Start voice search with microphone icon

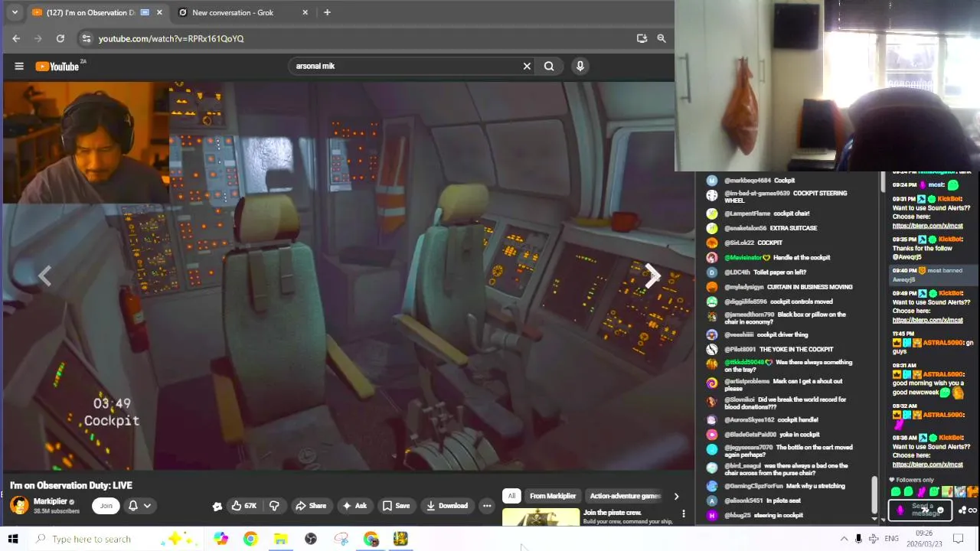(580, 67)
